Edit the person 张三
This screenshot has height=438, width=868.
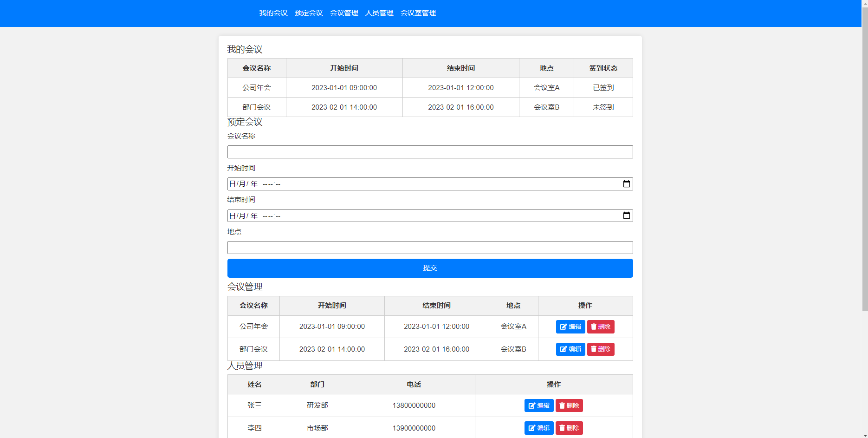point(539,405)
